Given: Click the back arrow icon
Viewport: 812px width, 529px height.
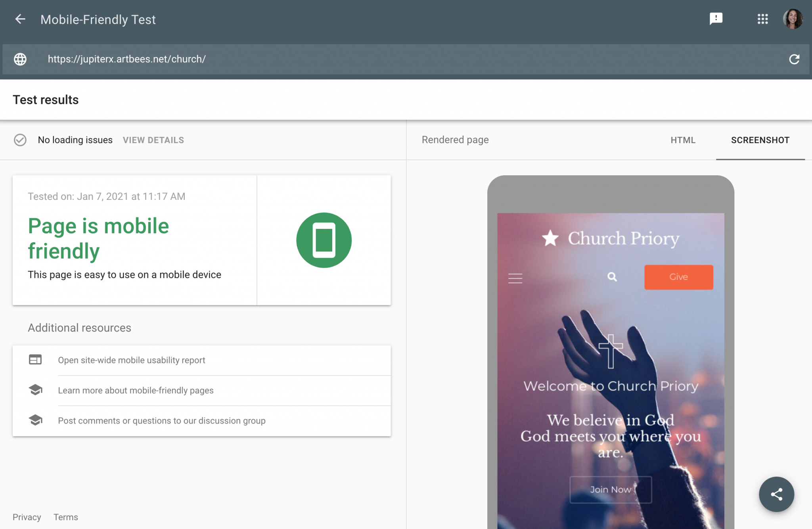Looking at the screenshot, I should click(20, 19).
